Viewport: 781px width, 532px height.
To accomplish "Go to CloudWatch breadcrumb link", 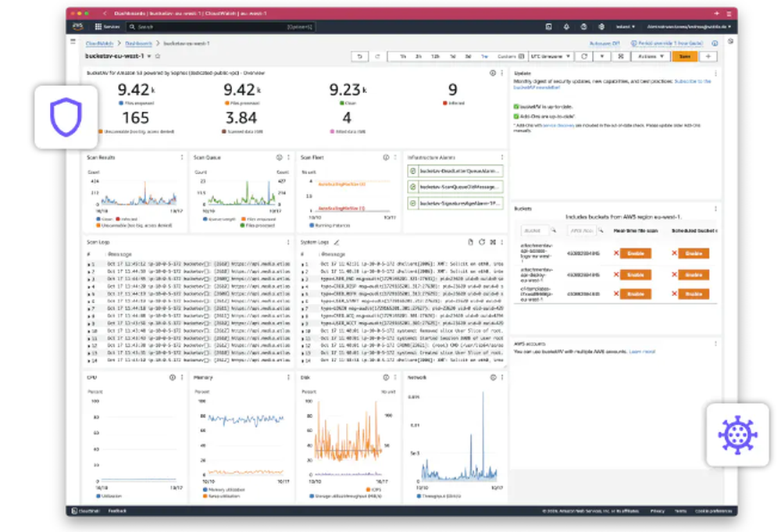I will coord(100,43).
